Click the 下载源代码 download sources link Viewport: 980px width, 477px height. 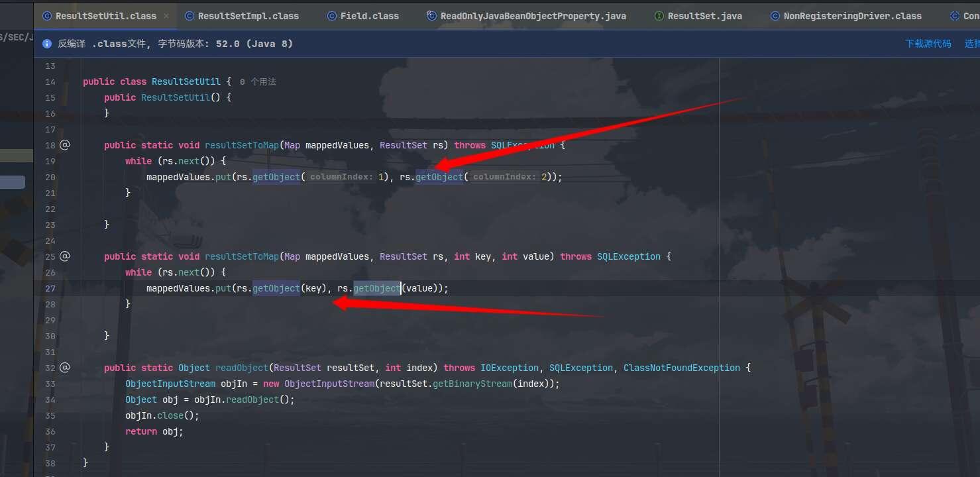(928, 44)
